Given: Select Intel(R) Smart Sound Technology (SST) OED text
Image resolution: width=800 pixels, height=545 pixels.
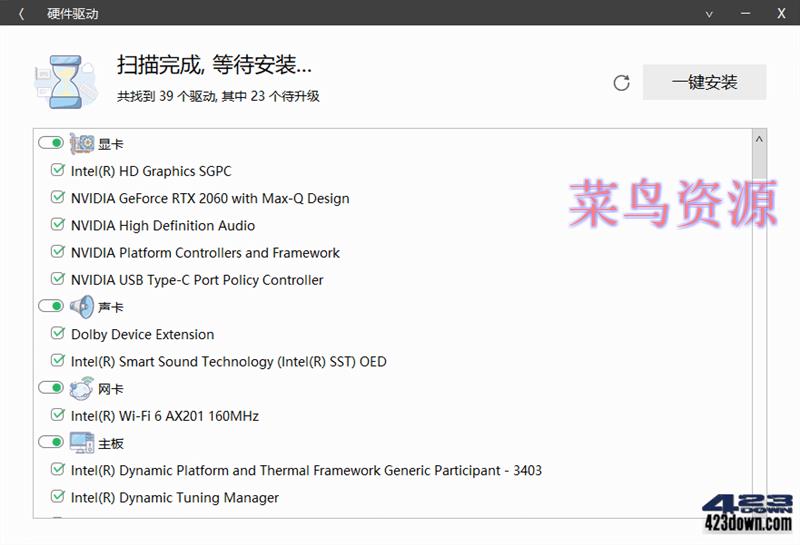Looking at the screenshot, I should tap(229, 362).
